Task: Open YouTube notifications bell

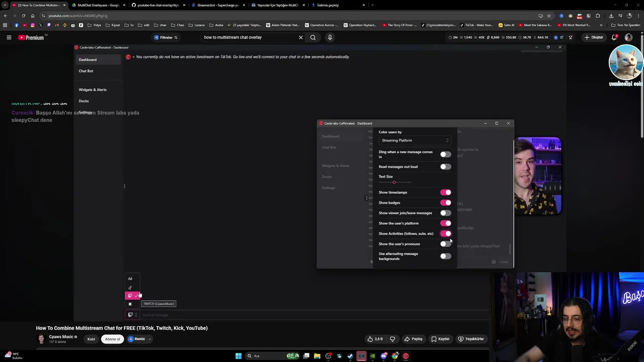Action: [615, 37]
